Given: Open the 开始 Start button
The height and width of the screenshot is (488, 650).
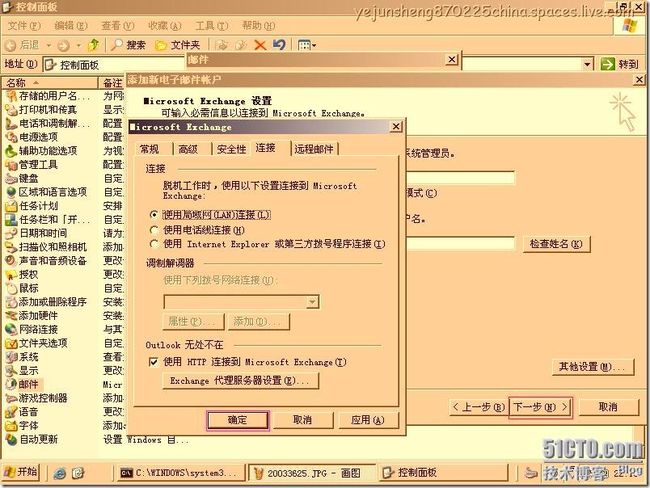Looking at the screenshot, I should 21,472.
